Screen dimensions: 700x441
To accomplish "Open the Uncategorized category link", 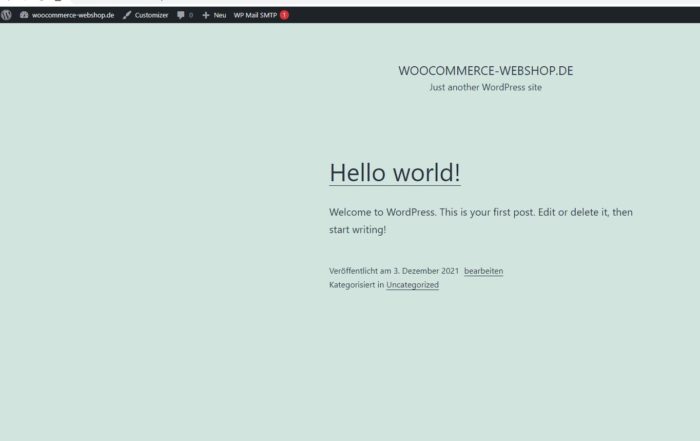I will tap(412, 285).
